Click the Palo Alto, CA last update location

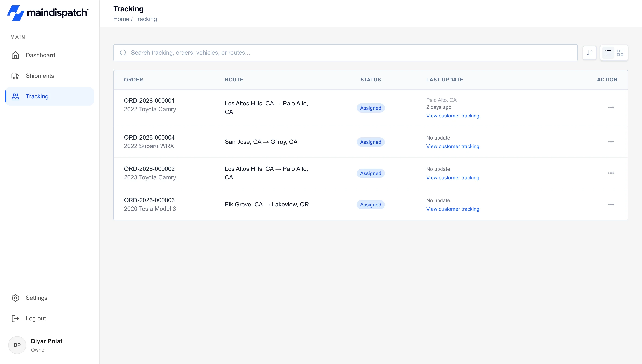441,100
